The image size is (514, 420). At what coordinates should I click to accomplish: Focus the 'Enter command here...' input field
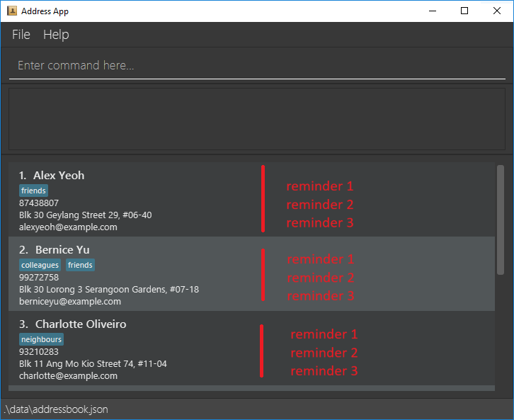coord(256,65)
